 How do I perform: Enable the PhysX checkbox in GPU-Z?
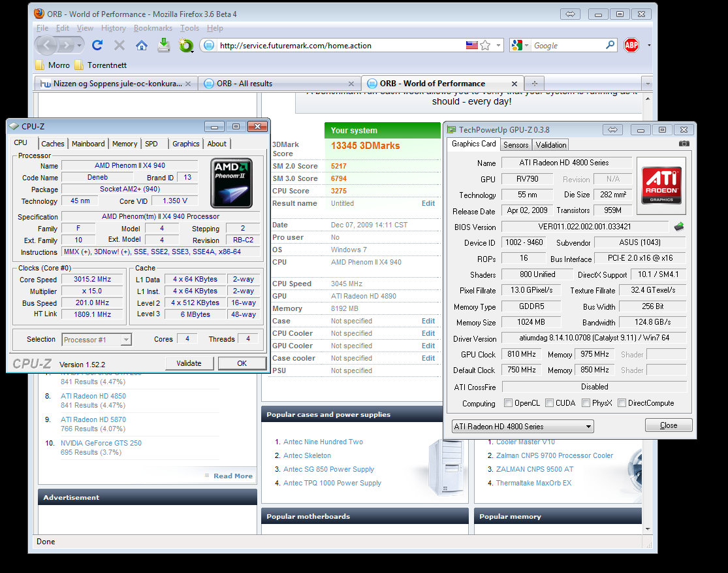pyautogui.click(x=586, y=403)
